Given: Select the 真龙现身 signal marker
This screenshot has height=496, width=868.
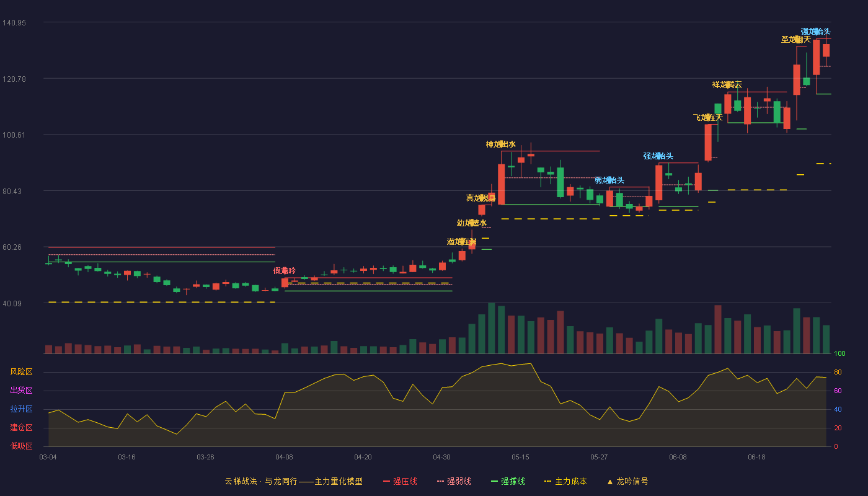Looking at the screenshot, I should (481, 198).
